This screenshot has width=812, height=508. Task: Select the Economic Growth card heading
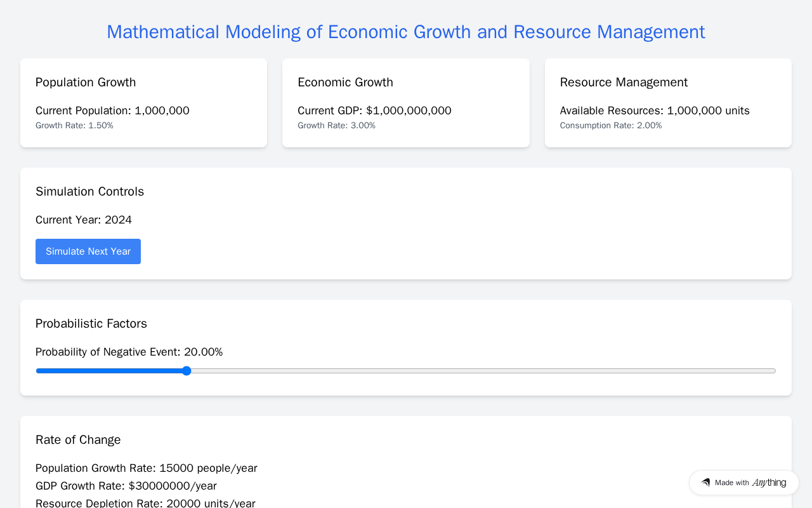click(x=345, y=83)
